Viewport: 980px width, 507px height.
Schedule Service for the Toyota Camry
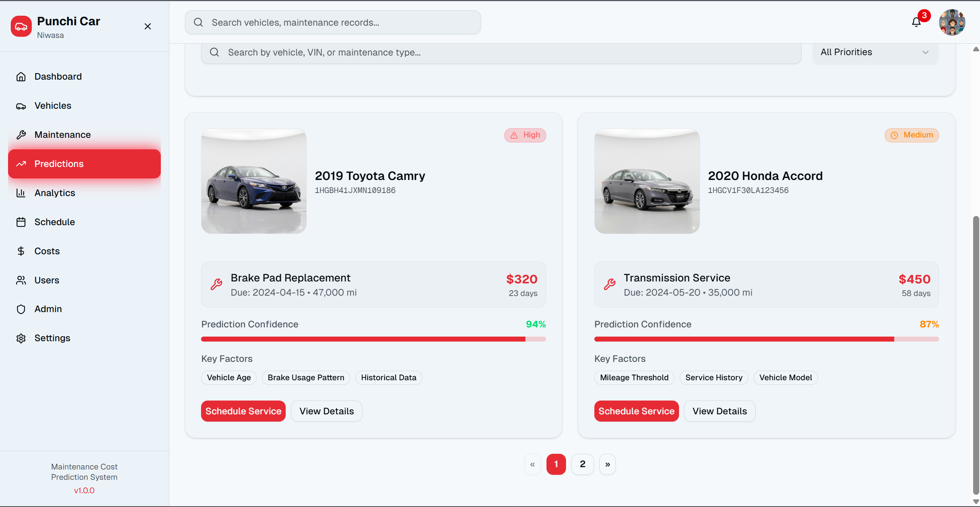(243, 411)
